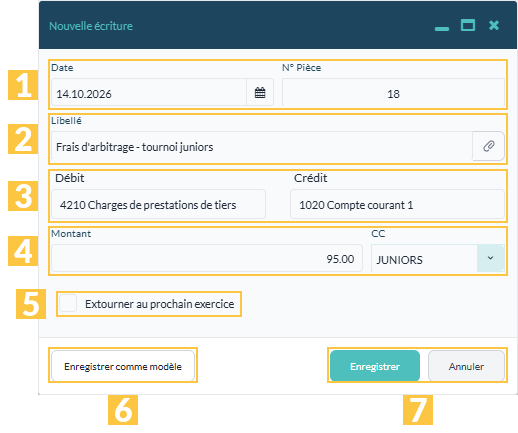Minimize the Nouvelle écriture dialog

tap(442, 28)
